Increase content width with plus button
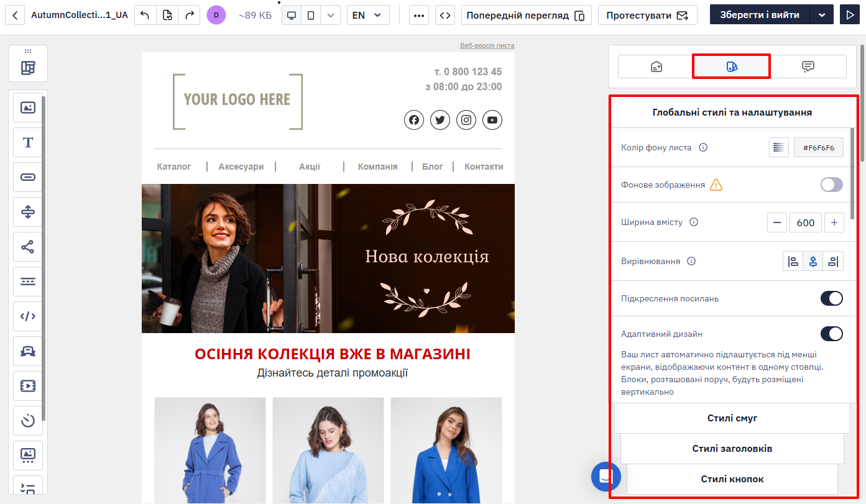 [x=834, y=222]
